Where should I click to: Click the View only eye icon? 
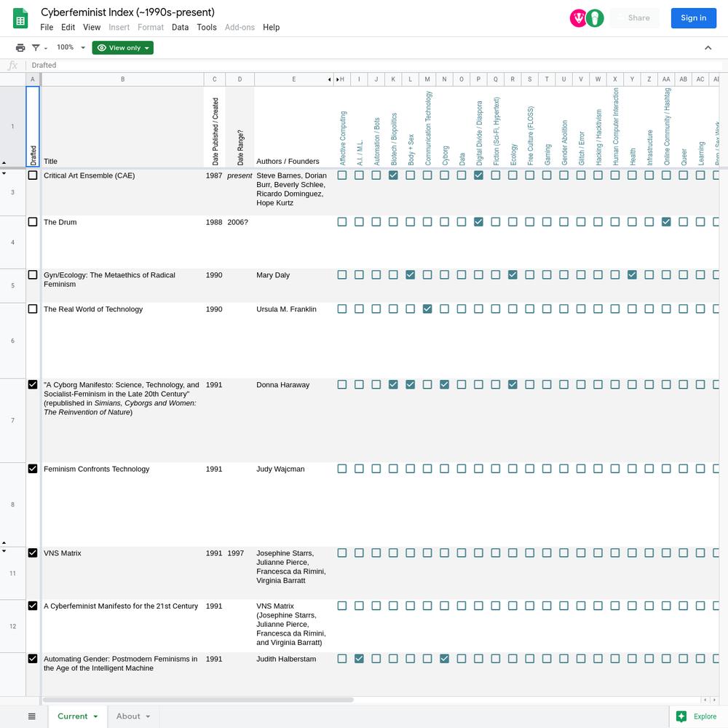[102, 48]
